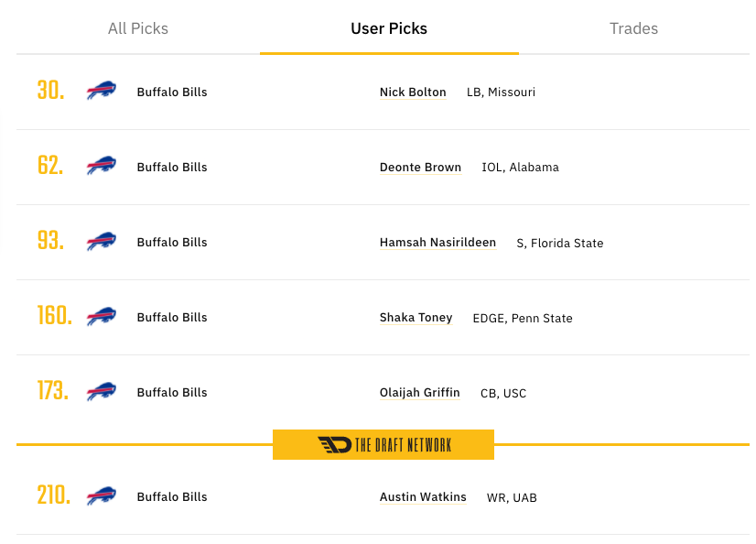Click Bills logo beside pick 160
Viewport: 756px width, 544px height.
[x=102, y=316]
